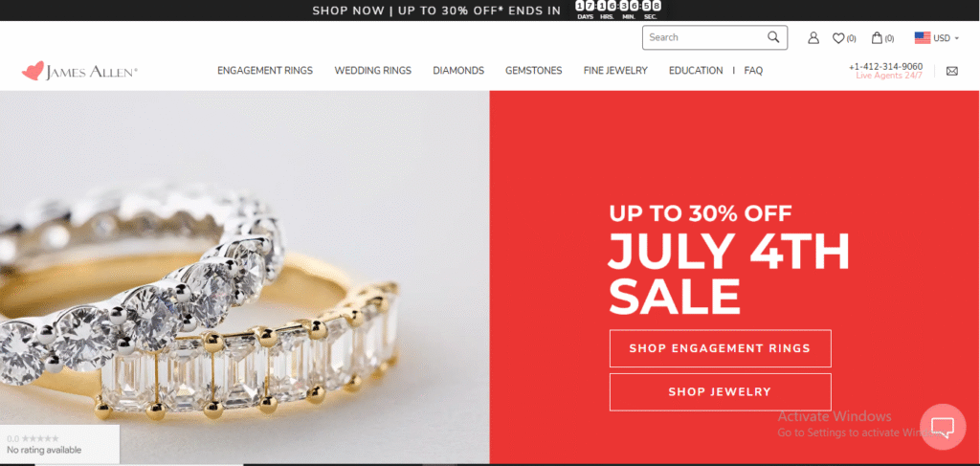Open the Diamonds menu

(x=458, y=71)
